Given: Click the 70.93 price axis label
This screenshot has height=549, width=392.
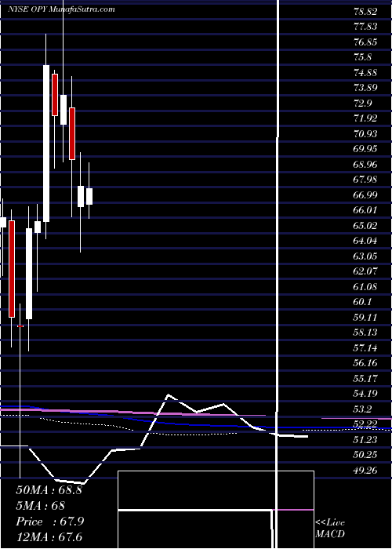Looking at the screenshot, I should [365, 134].
